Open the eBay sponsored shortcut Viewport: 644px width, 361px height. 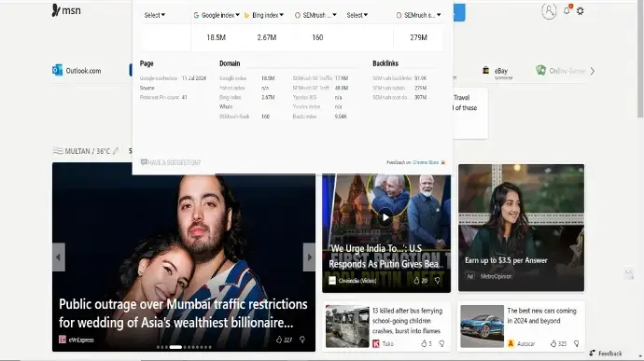click(498, 72)
